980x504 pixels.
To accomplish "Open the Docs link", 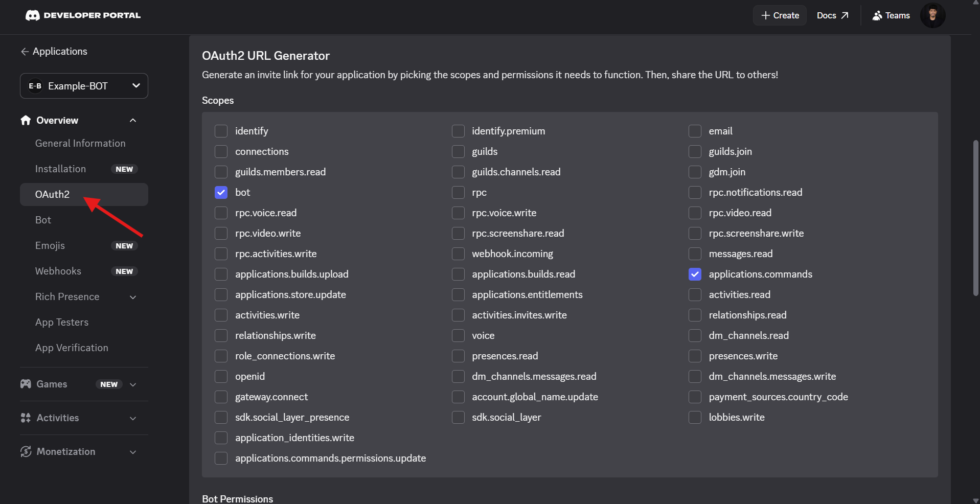I will click(832, 15).
